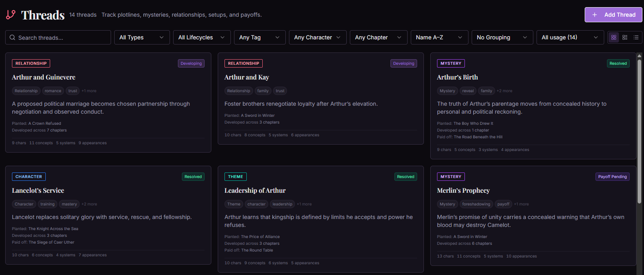Image resolution: width=644 pixels, height=275 pixels.
Task: Click the romance tag on Arthur and Guinevere
Action: coord(53,91)
